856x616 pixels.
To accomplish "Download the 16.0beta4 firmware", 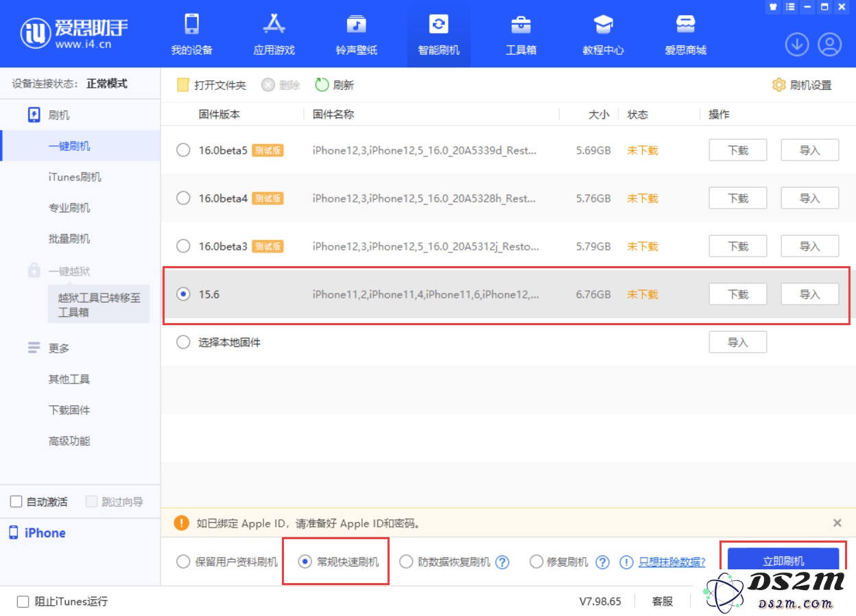I will [x=737, y=198].
